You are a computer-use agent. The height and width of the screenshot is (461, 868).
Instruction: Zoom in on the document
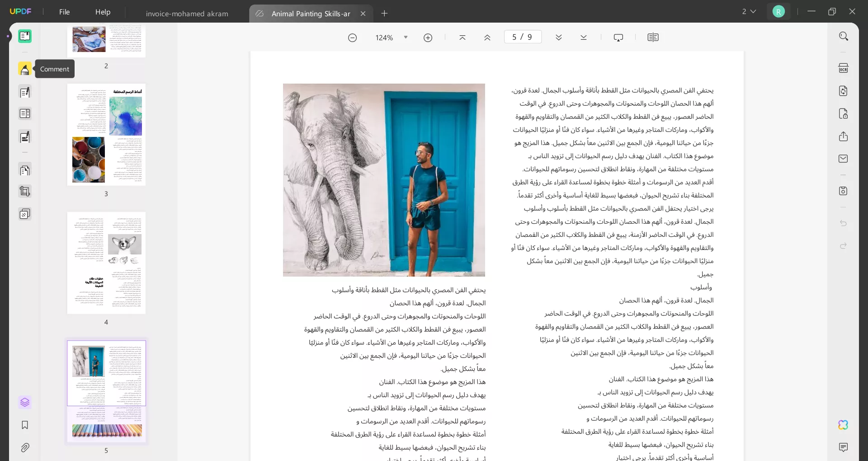[428, 38]
